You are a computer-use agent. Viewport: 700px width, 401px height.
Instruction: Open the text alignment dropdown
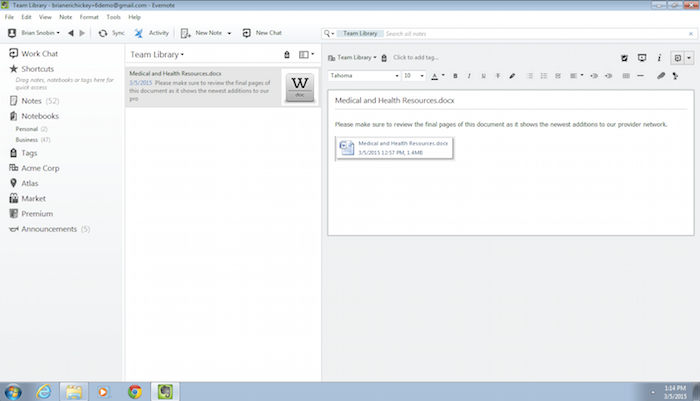(576, 76)
